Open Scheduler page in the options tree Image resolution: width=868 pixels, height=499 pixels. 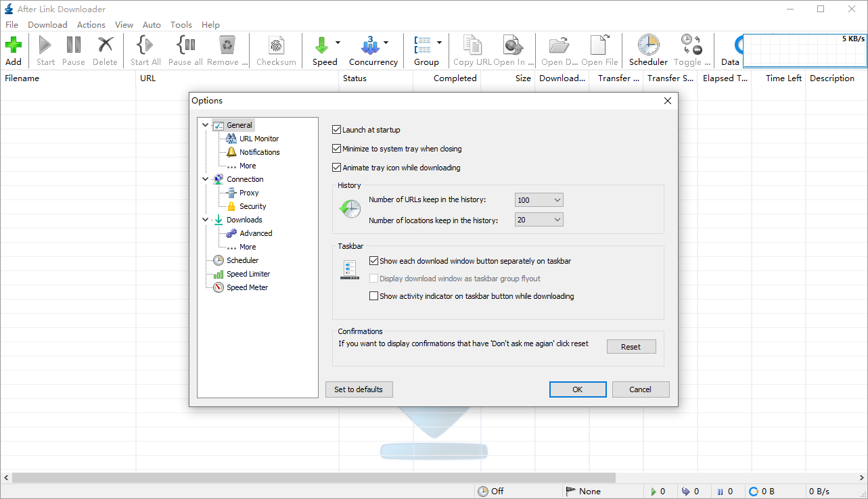click(x=242, y=260)
